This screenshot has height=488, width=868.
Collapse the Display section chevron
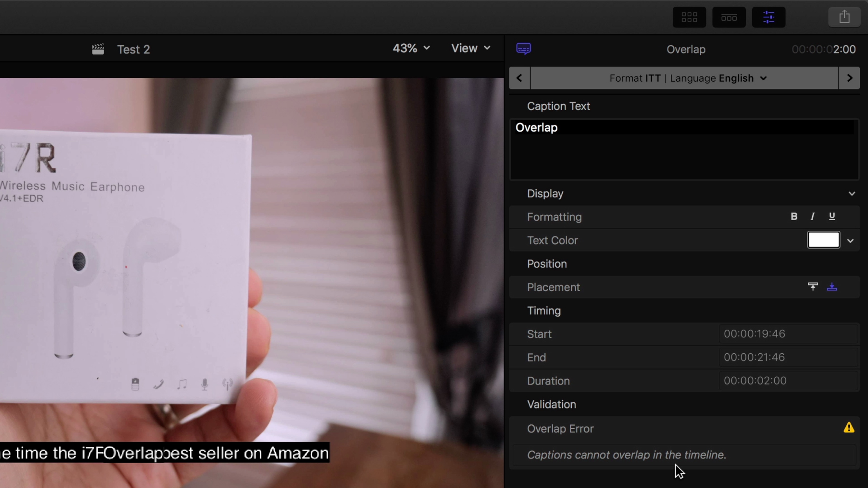851,194
